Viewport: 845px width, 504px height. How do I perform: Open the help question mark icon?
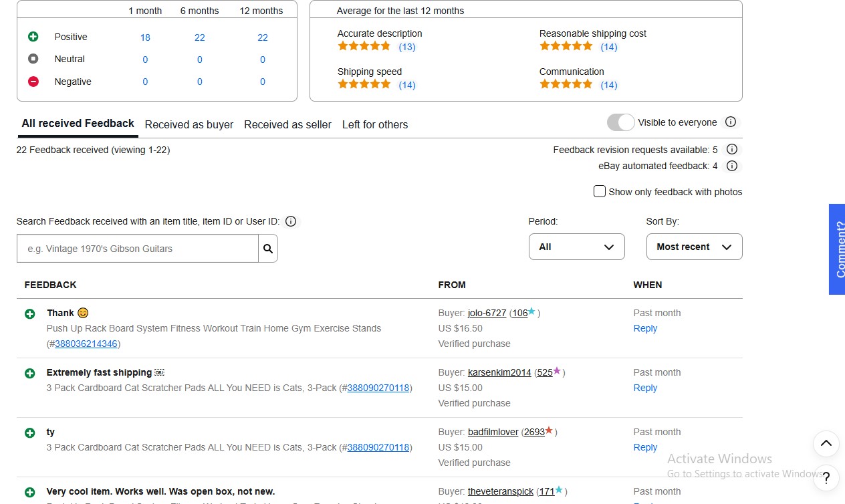pos(826,477)
